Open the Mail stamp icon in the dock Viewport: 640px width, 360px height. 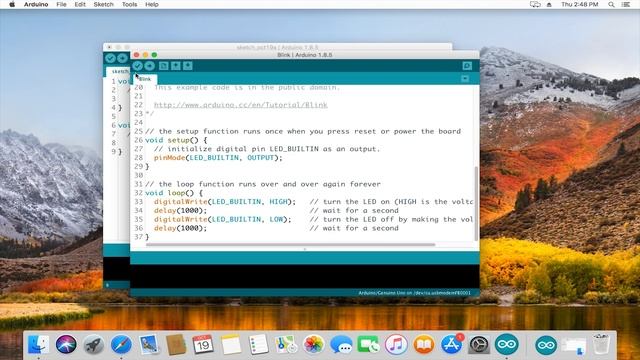tap(149, 344)
